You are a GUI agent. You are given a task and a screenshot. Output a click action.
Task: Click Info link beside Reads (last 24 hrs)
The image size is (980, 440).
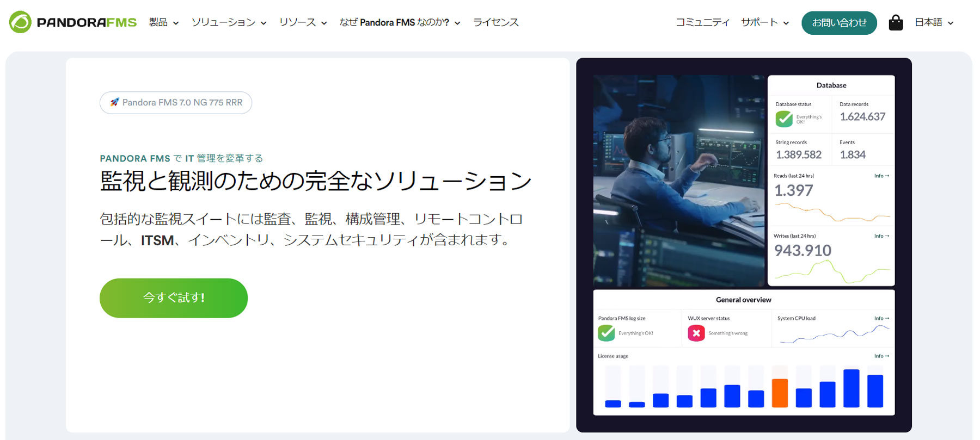pyautogui.click(x=881, y=176)
